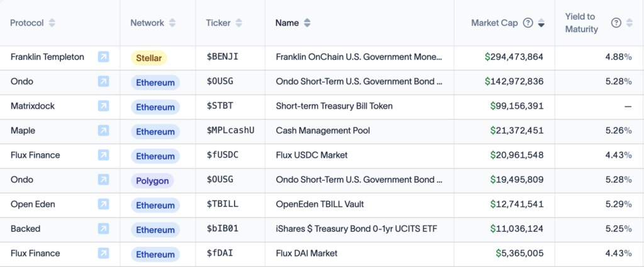Open Backed external link icon
Screen dimensions: 644x267
[104, 229]
